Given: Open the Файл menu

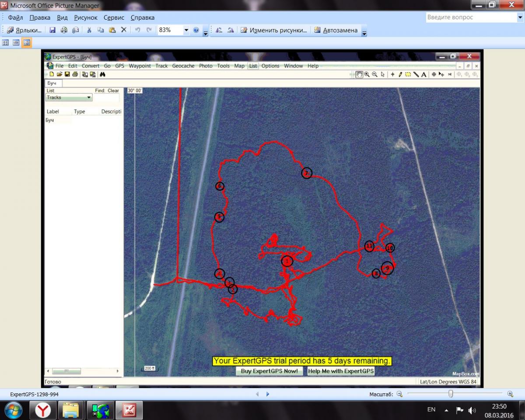Looking at the screenshot, I should coord(15,17).
